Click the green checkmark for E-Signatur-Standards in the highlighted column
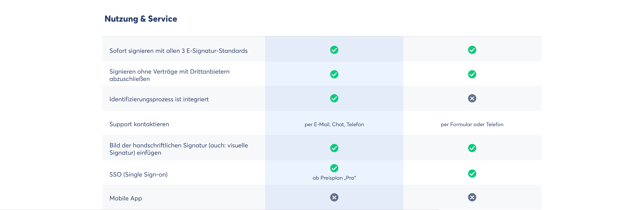Screen dimensions: 644x210 point(334,50)
